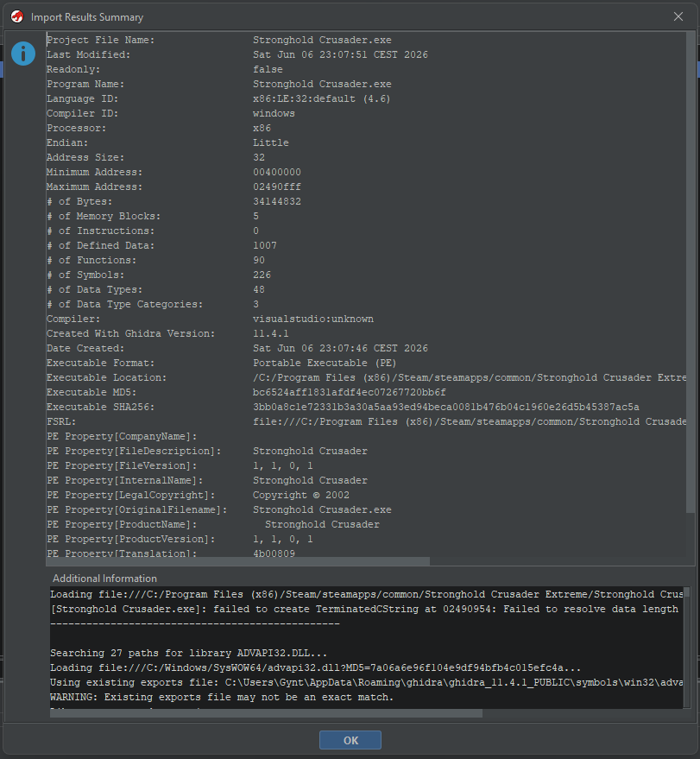
Task: Click the Executable MD5 hash
Action: pos(350,392)
